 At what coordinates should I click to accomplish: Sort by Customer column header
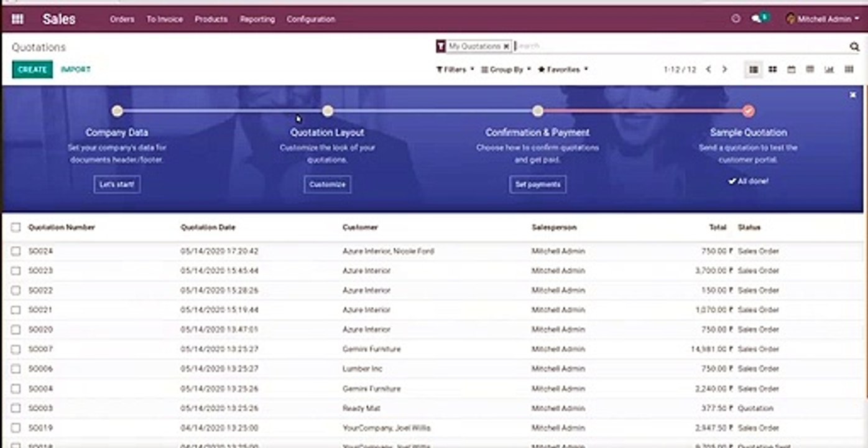(360, 228)
